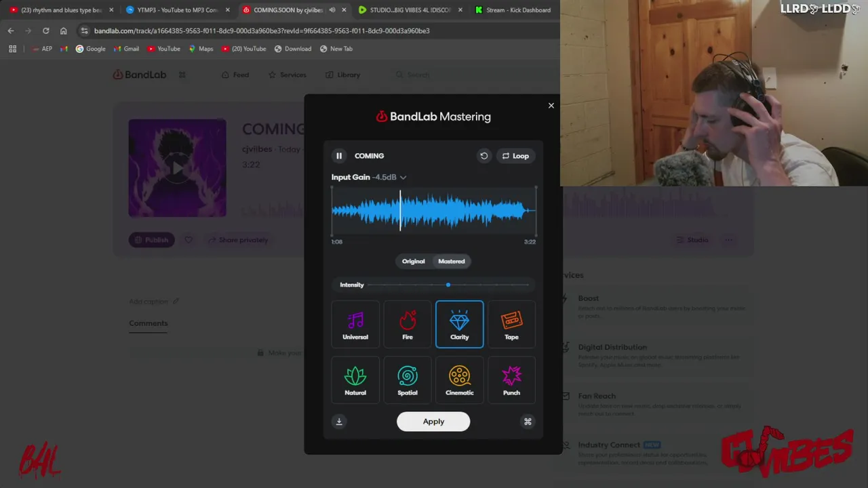Select the Tape mastering preset
Image resolution: width=868 pixels, height=488 pixels.
511,325
